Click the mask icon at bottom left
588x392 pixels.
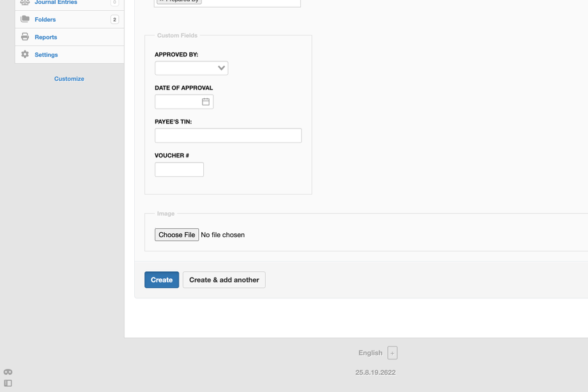pos(8,372)
